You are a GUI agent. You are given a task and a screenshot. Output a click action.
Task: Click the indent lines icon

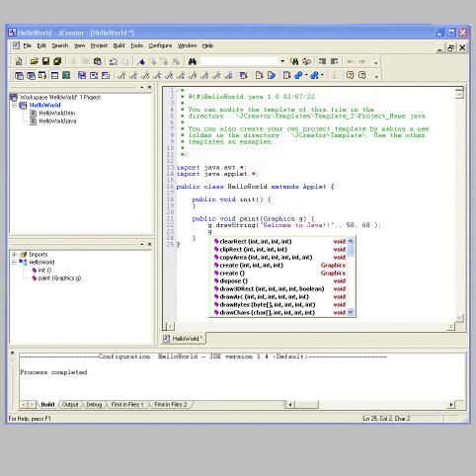322,61
